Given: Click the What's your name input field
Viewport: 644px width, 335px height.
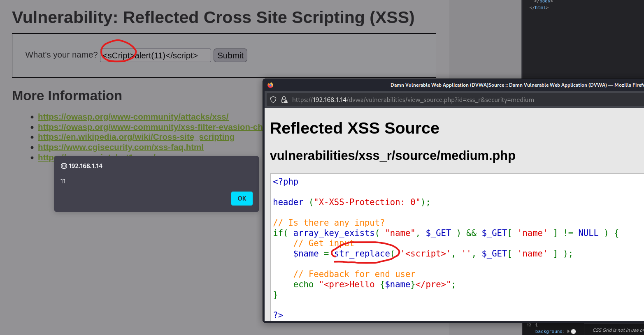Looking at the screenshot, I should (x=156, y=55).
